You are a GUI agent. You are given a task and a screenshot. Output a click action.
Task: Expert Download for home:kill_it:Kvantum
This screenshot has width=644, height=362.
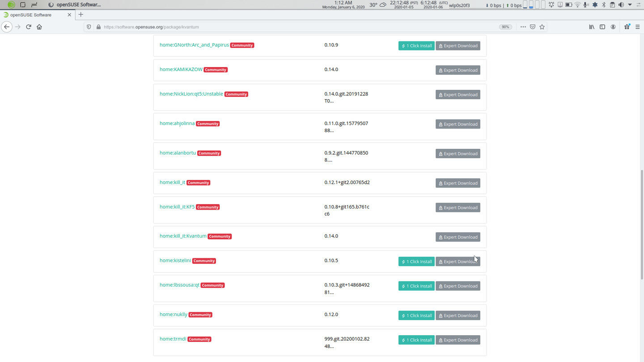(x=458, y=237)
